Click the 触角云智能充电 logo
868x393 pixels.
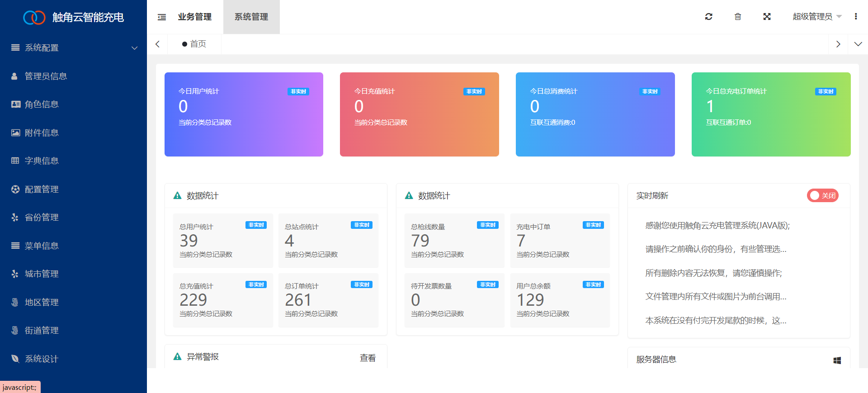[73, 17]
